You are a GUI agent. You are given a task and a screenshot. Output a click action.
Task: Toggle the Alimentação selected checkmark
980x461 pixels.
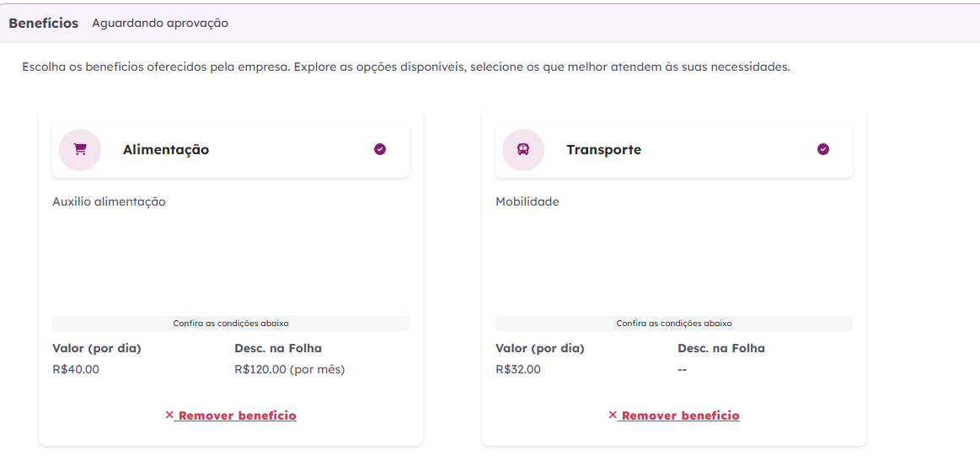[380, 149]
